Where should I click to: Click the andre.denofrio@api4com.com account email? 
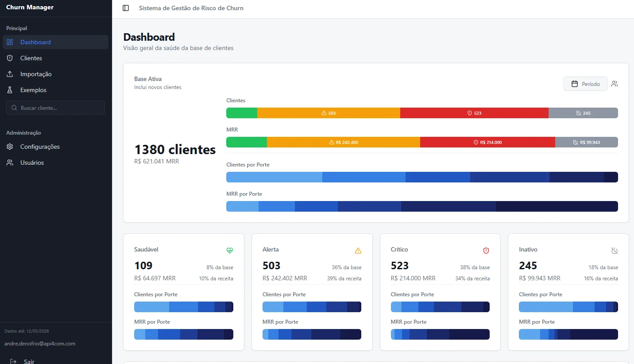click(40, 343)
